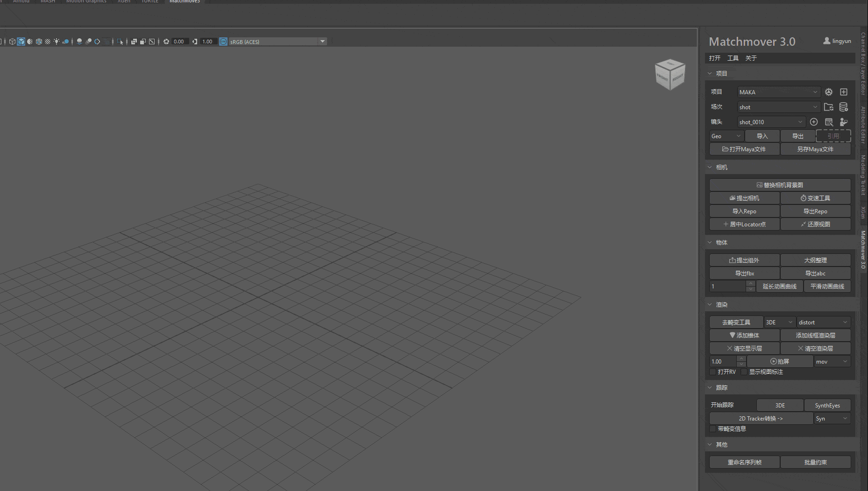Toggle the viewport wireframe display icon
Screen dimensions: 868x491
click(12, 42)
